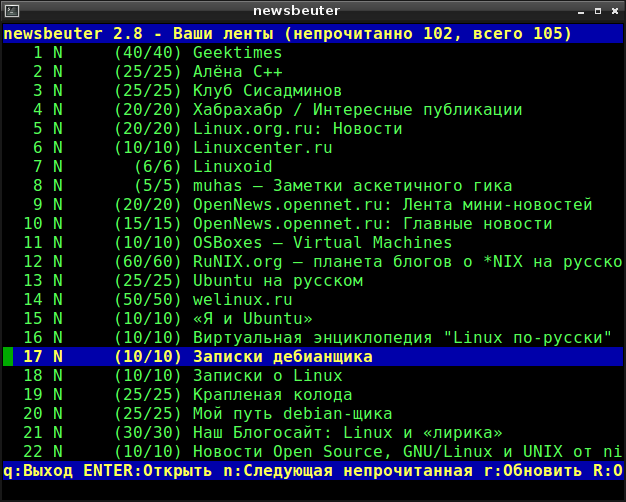Close the newsbeuter window
Viewport: 626px width, 502px height.
615,11
